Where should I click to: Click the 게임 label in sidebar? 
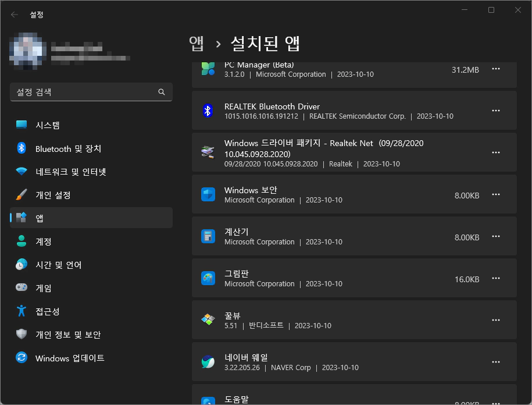pos(44,288)
